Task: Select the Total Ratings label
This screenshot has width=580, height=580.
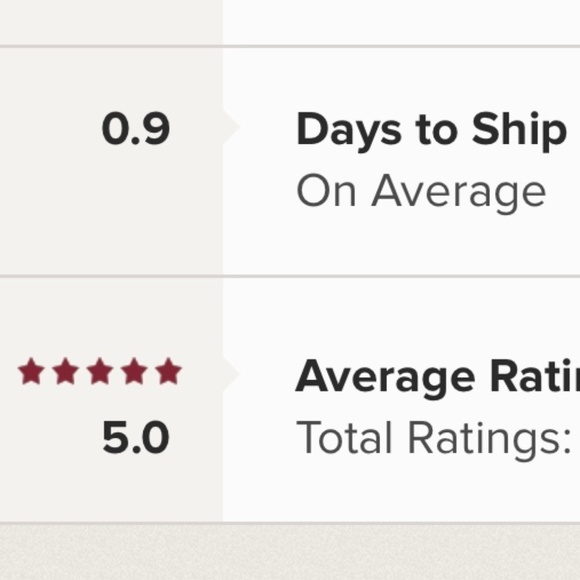Action: coord(434,440)
